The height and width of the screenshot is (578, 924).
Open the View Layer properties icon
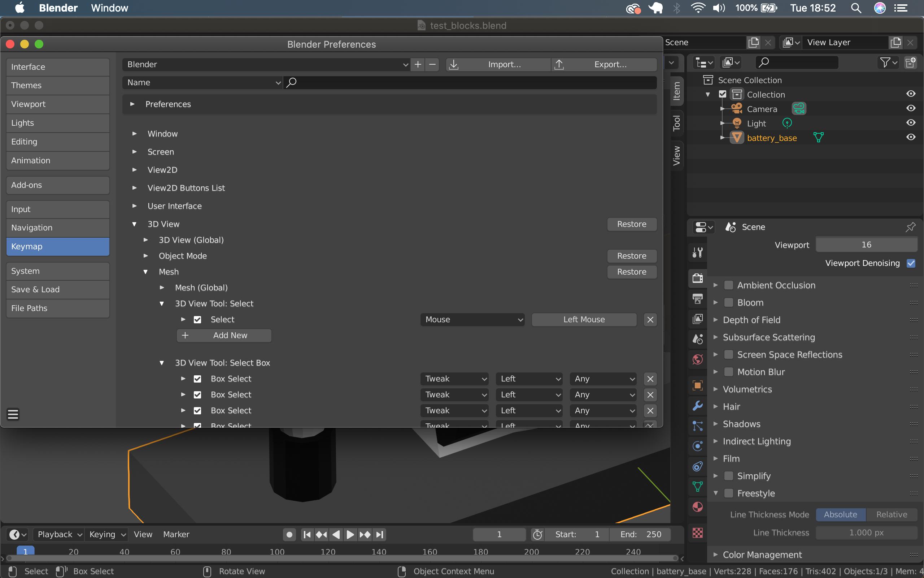click(x=698, y=319)
